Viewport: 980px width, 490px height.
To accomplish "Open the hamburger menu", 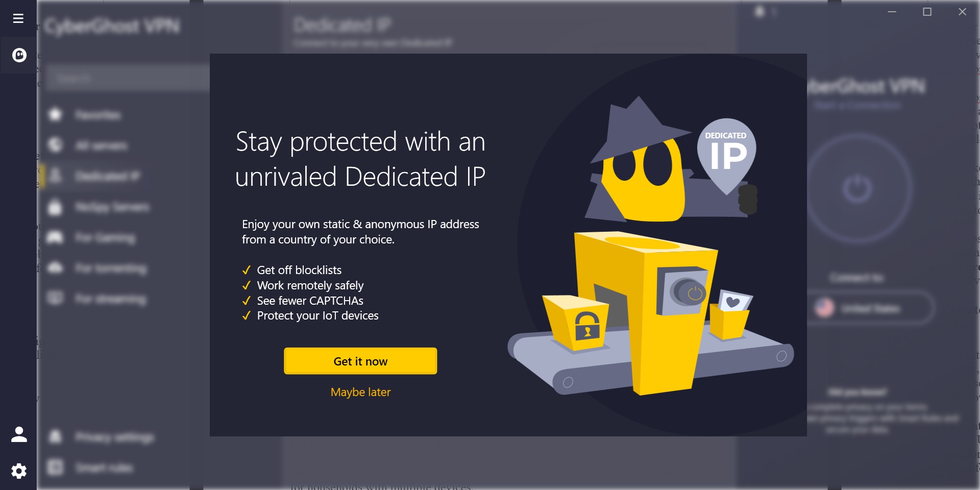I will [18, 18].
